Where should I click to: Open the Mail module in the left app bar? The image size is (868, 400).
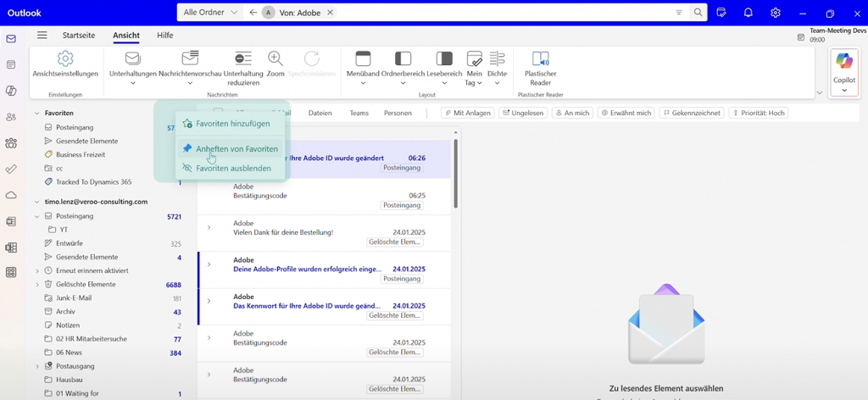[11, 39]
